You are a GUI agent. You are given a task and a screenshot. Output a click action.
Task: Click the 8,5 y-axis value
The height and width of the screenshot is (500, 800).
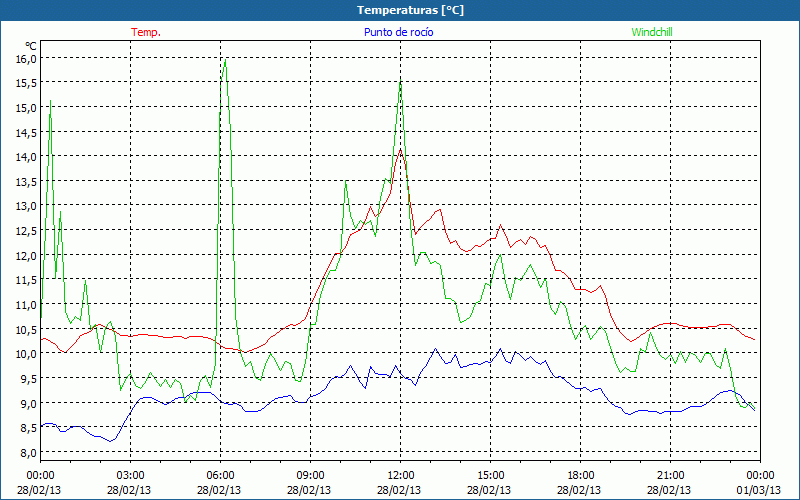click(x=29, y=428)
